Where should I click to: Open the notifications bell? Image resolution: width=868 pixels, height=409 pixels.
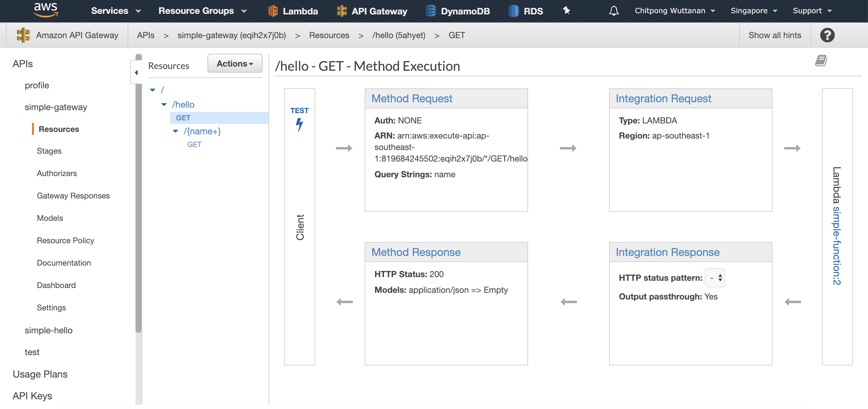[614, 11]
